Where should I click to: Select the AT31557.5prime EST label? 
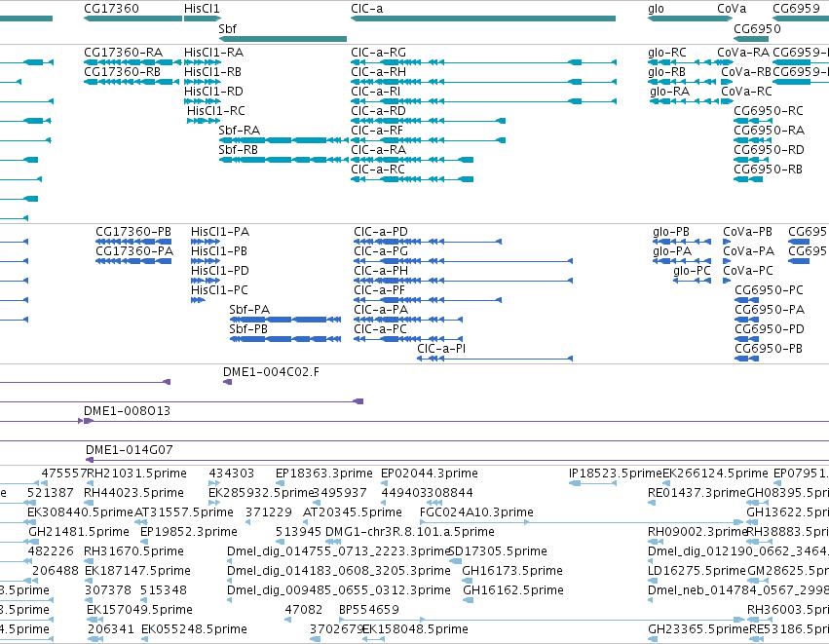pyautogui.click(x=184, y=512)
